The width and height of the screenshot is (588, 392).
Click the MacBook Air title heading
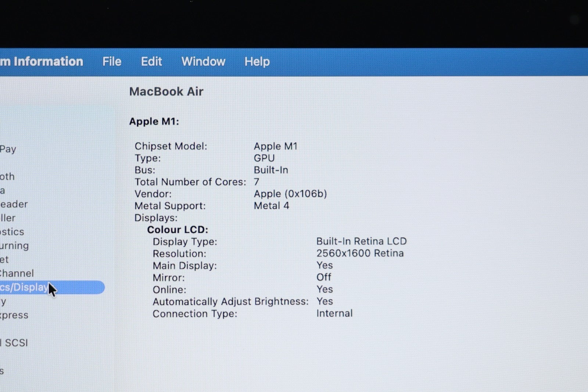[166, 92]
